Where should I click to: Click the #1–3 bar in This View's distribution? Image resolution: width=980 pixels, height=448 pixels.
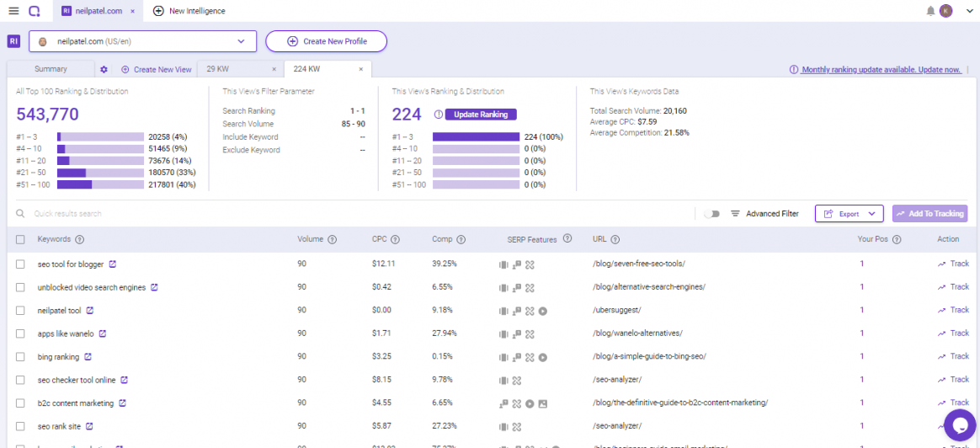point(477,136)
